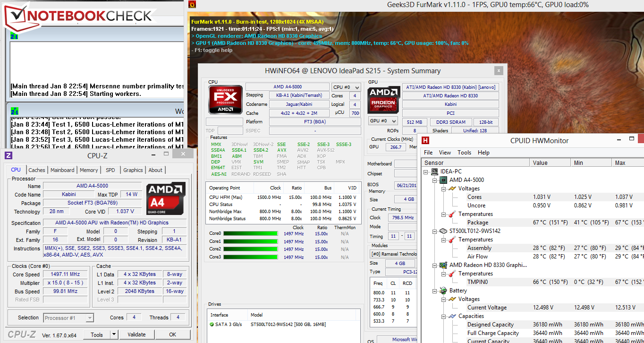This screenshot has height=343, width=644.
Task: Click the Core Speed 1497.11 MHz field
Action: point(65,274)
